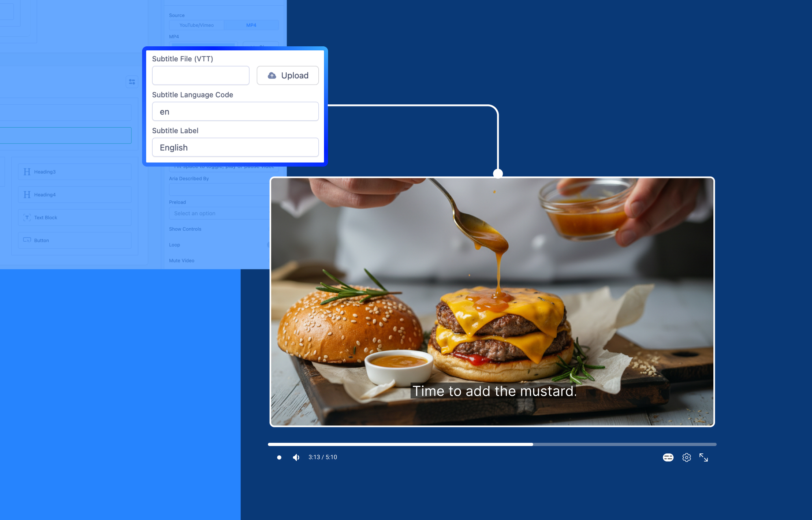Switch source to MP4 tab
Viewport: 812px width, 520px height.
[251, 25]
